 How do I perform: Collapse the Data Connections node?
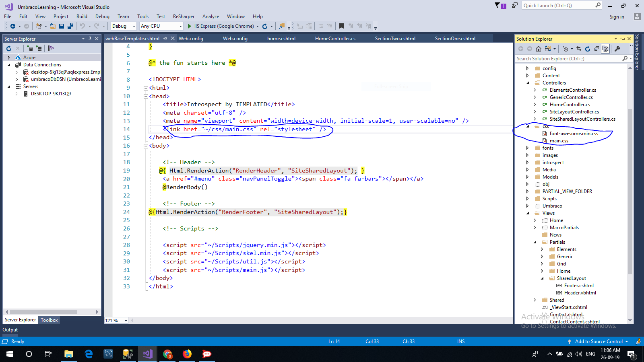tap(9, 65)
